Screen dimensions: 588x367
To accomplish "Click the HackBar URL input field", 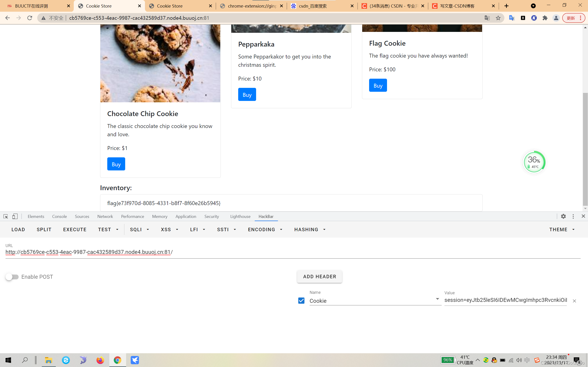I will tap(291, 252).
